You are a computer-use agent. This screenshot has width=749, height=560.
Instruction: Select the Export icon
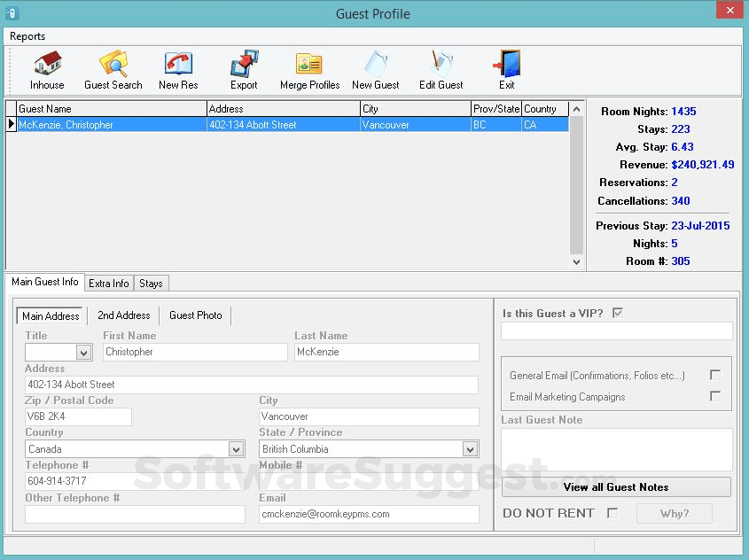click(243, 69)
